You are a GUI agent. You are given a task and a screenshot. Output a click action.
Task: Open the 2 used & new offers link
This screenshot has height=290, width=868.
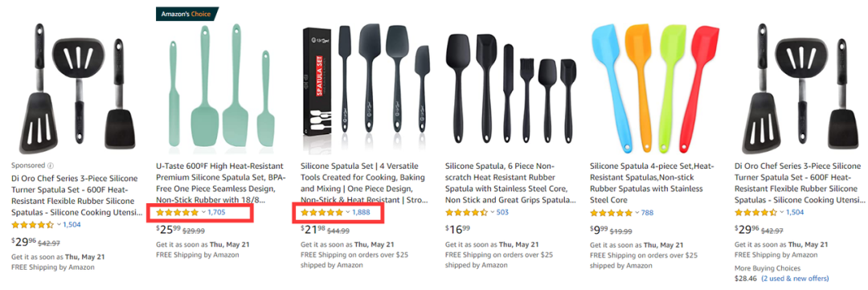[x=795, y=279]
